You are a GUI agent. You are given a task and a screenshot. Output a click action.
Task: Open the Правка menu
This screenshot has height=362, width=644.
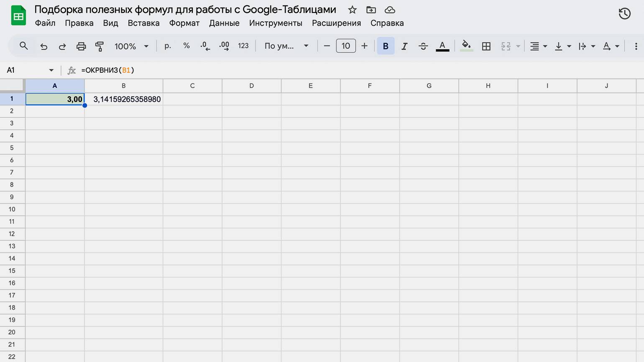point(79,23)
